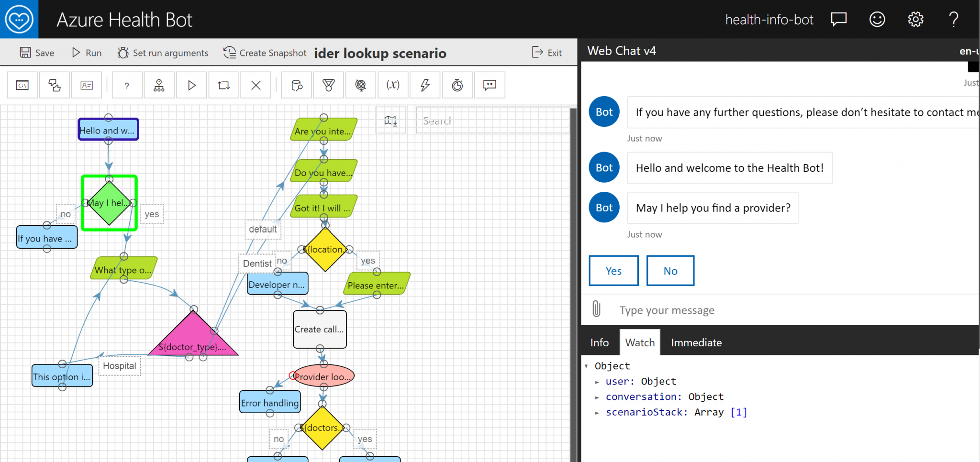Click the yes/no question mark tool
Viewport: 980px width, 462px height.
pos(127,85)
